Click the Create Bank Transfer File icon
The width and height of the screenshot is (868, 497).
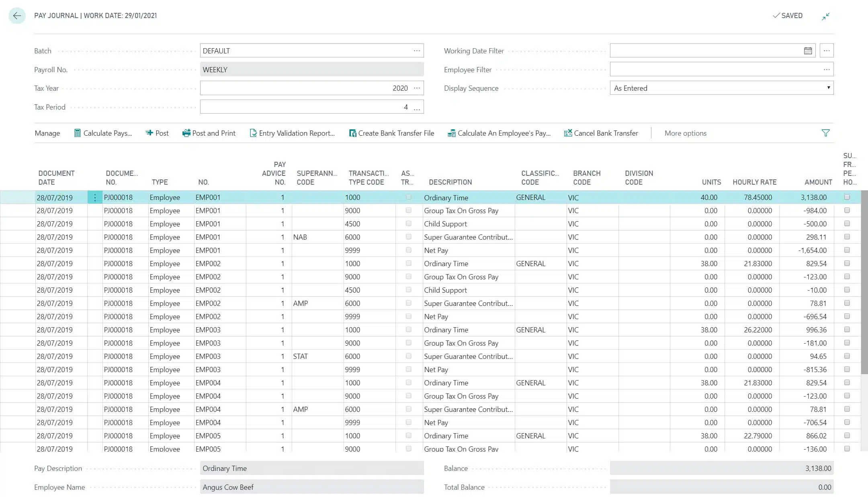pos(352,133)
